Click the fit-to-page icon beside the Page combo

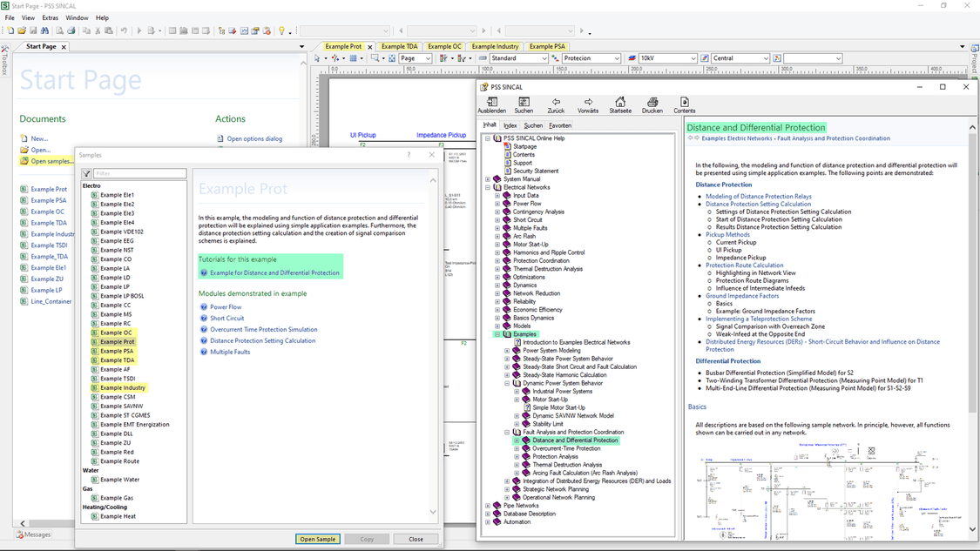coord(392,58)
